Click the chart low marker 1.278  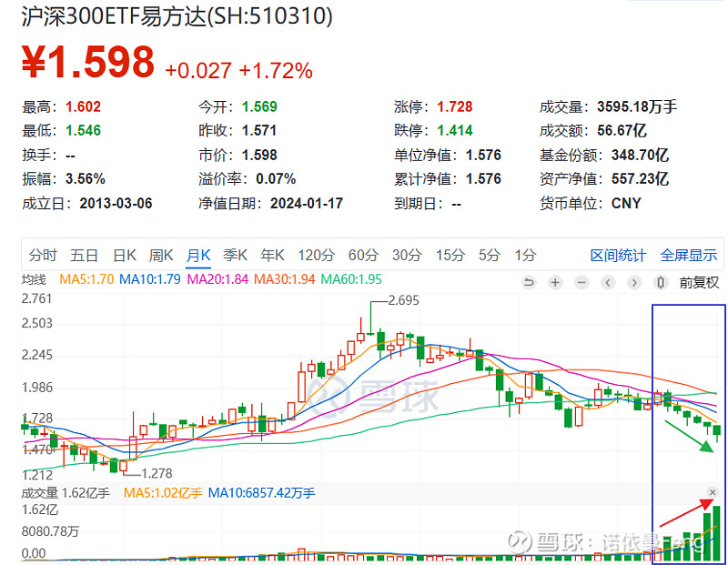pyautogui.click(x=157, y=473)
